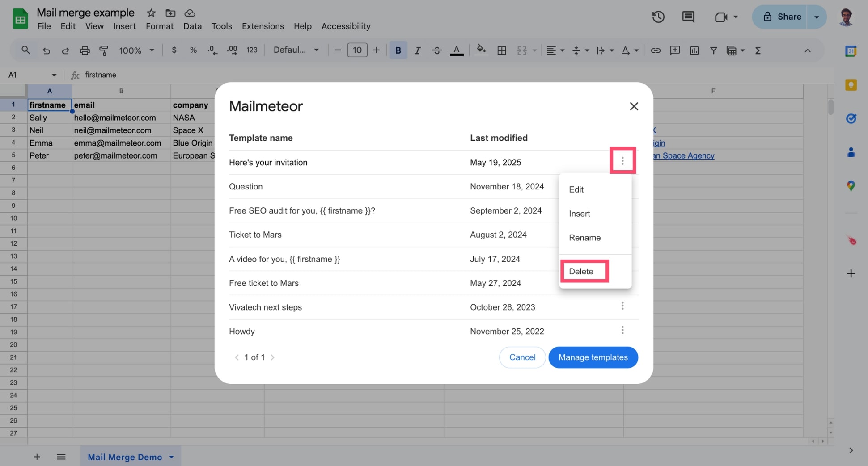The height and width of the screenshot is (466, 868).
Task: Toggle bold formatting
Action: click(398, 50)
